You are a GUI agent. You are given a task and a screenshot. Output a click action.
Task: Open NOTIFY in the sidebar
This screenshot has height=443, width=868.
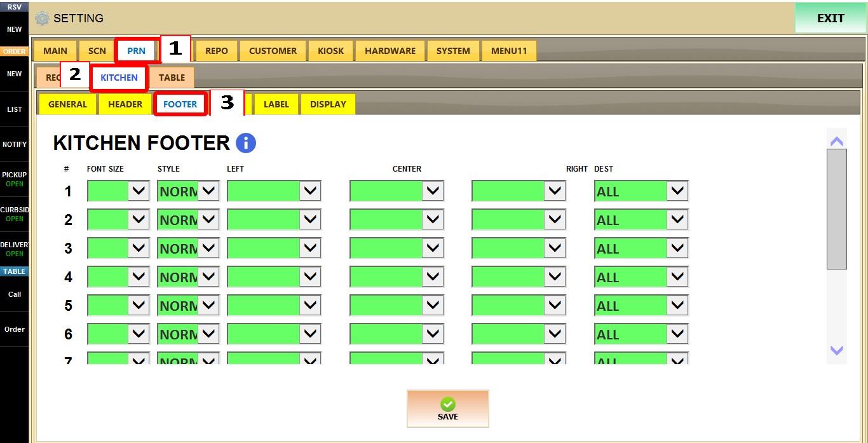click(14, 144)
